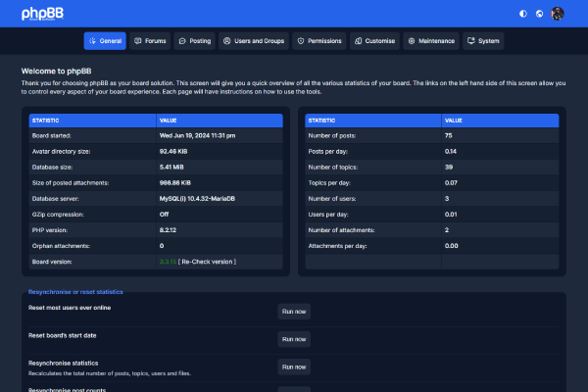Click the '0.07' topics per day value
The image size is (588, 392).
pyautogui.click(x=451, y=183)
